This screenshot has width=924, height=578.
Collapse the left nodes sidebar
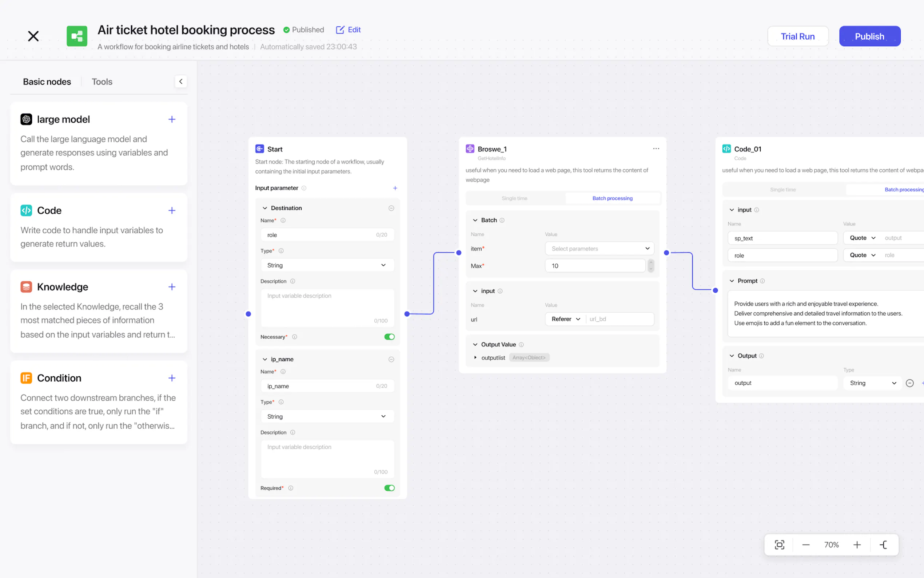click(181, 82)
